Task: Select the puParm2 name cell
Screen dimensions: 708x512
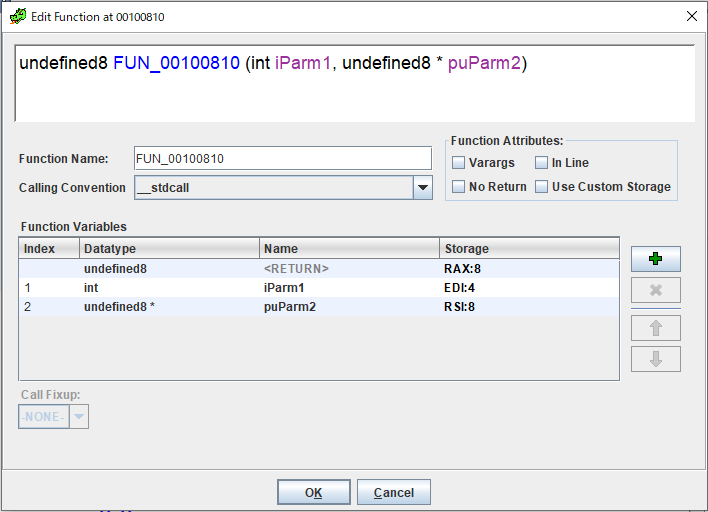Action: (x=349, y=307)
